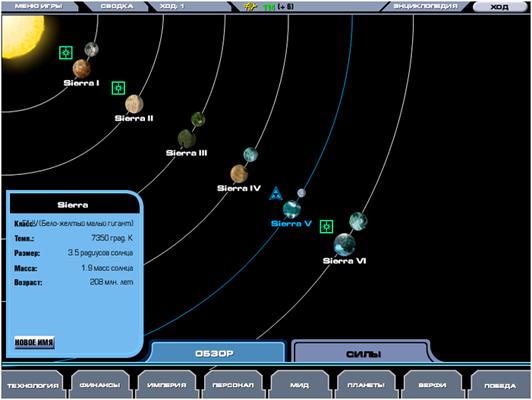Click the Бело-желтый малый гигант class text
This screenshot has height=400, width=532.
click(x=87, y=224)
